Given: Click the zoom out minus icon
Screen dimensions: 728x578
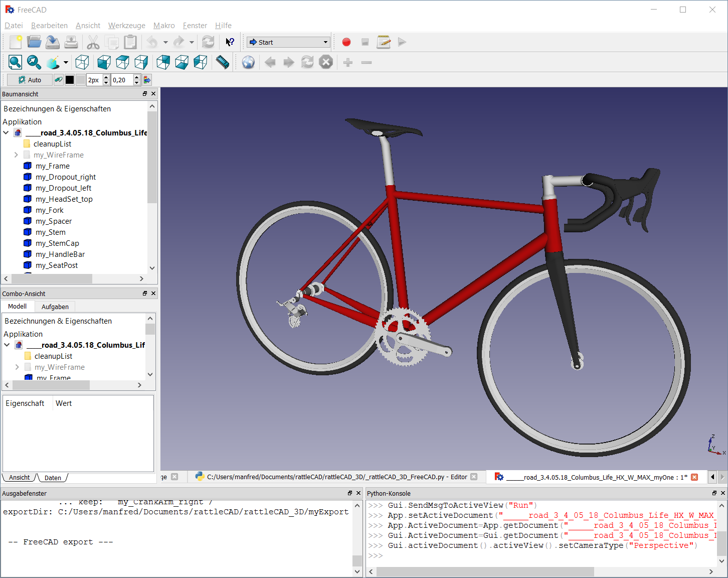Looking at the screenshot, I should point(367,62).
